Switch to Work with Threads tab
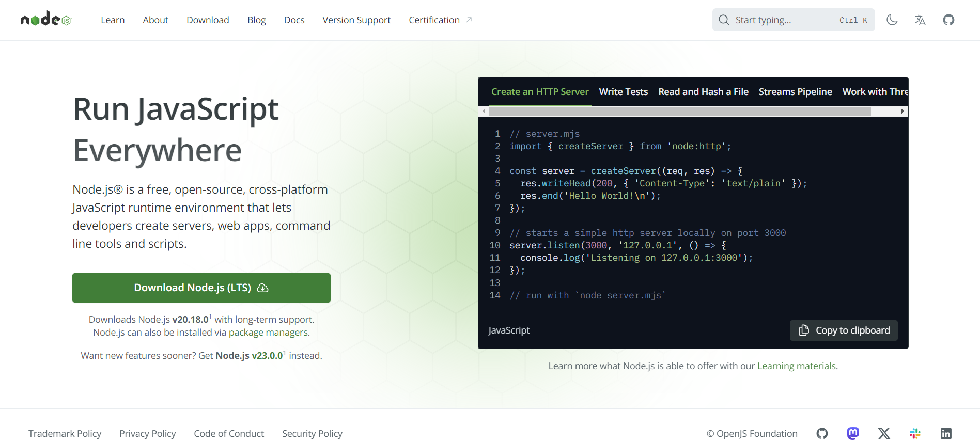The width and height of the screenshot is (980, 443). point(875,91)
